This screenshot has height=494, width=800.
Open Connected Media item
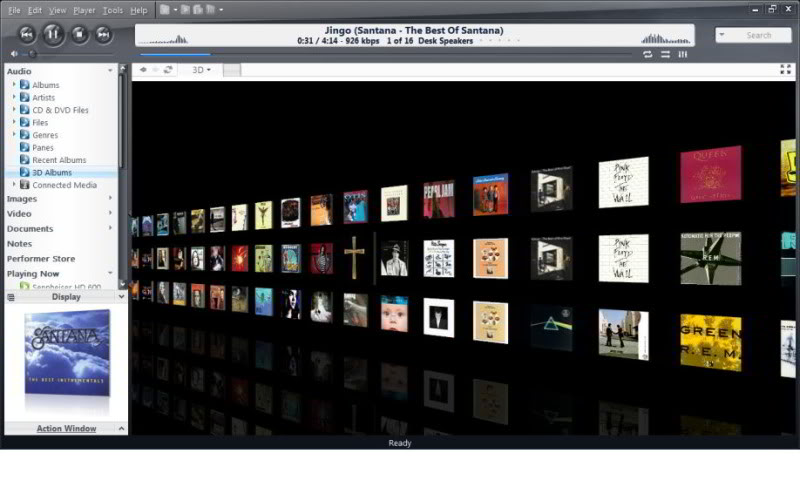(x=64, y=185)
